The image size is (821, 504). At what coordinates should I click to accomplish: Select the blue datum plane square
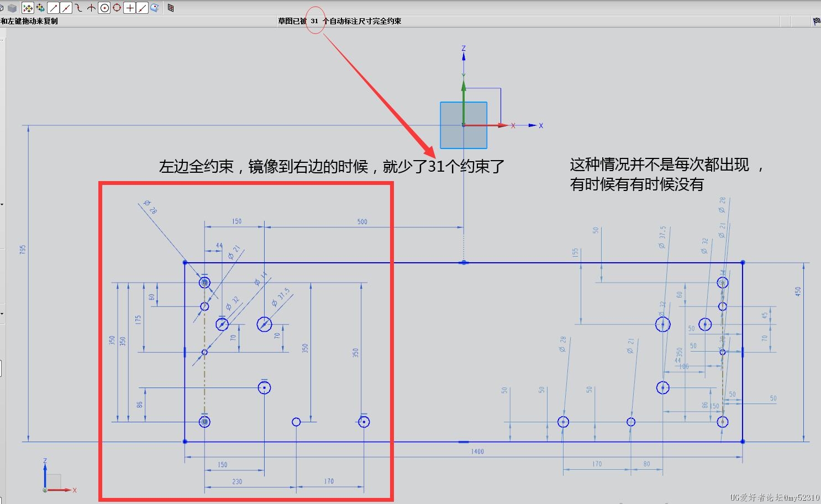(x=464, y=125)
